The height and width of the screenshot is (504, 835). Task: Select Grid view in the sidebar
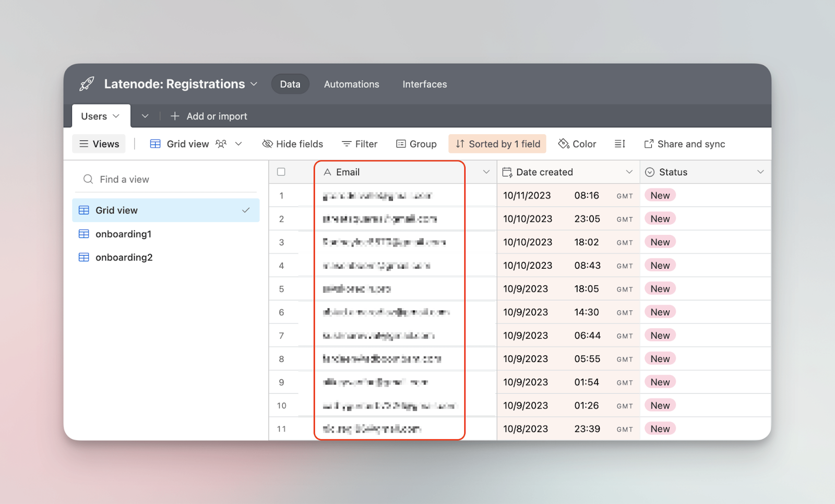coord(166,210)
